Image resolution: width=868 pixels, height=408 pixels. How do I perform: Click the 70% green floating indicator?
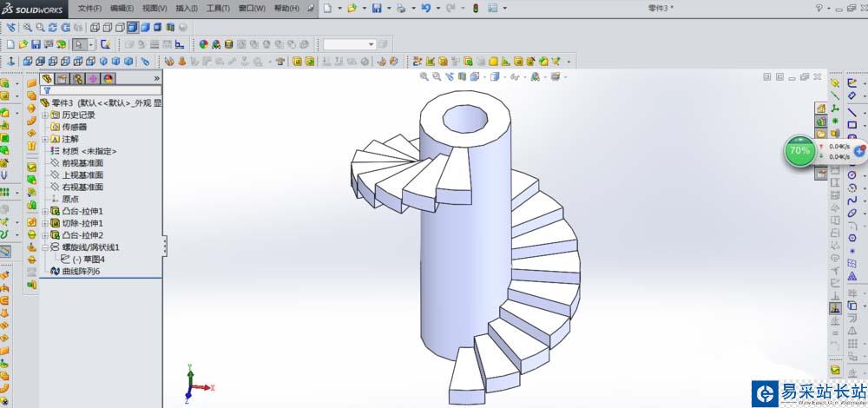(x=799, y=150)
